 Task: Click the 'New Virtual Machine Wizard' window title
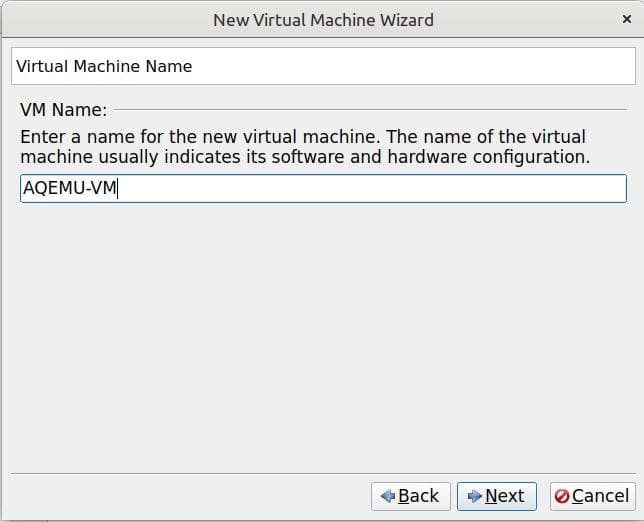(x=323, y=20)
